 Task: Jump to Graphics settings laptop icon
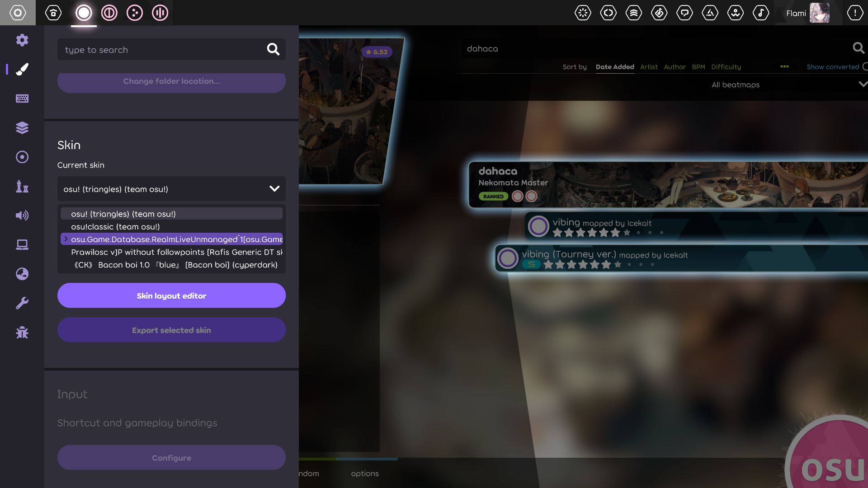22,244
